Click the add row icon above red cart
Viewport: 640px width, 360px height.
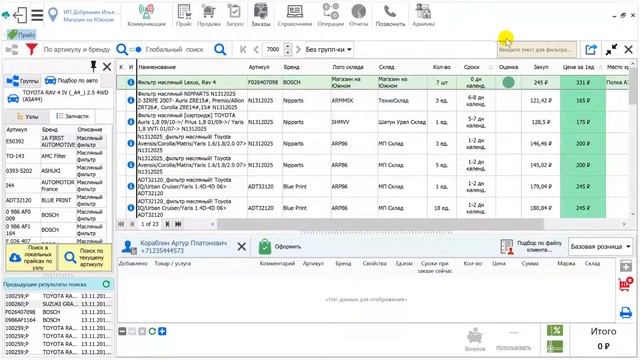tap(626, 266)
